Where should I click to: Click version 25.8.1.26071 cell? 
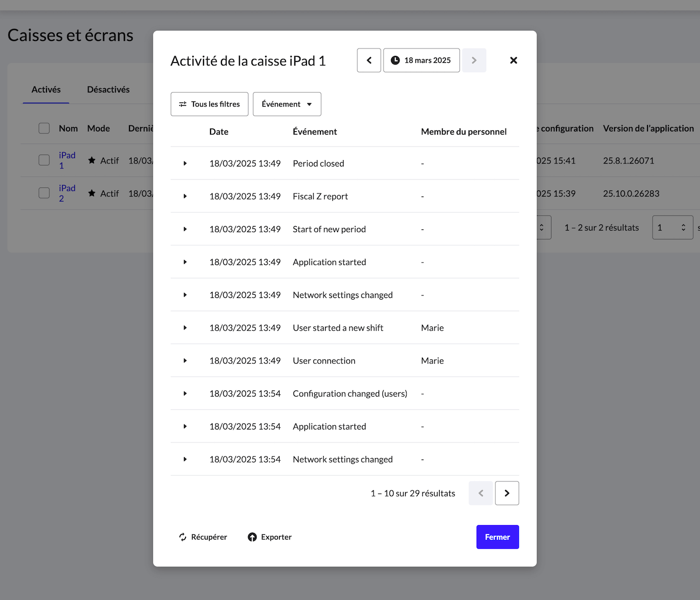pos(628,160)
